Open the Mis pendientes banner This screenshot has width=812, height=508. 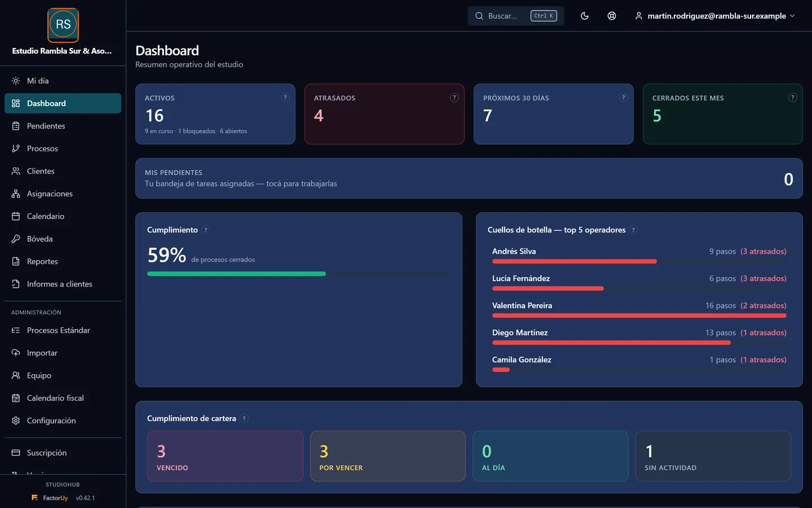(469, 178)
